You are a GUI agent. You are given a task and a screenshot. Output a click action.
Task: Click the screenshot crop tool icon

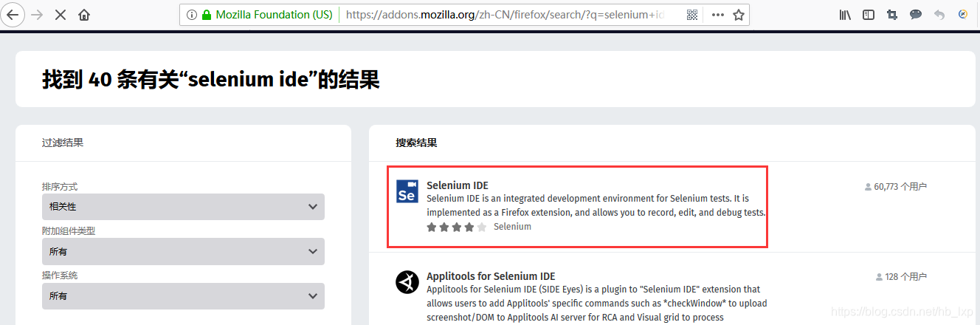[x=892, y=15]
